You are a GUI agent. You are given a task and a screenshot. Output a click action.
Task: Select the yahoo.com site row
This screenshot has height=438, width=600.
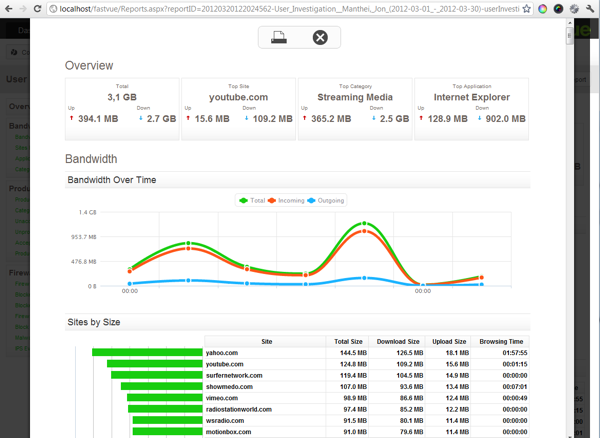pos(367,353)
